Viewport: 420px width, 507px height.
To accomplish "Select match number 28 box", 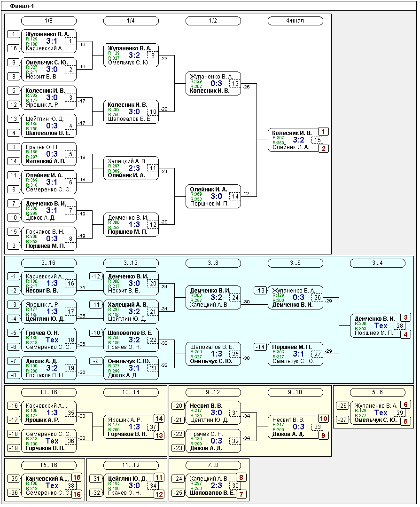I will pos(399,325).
